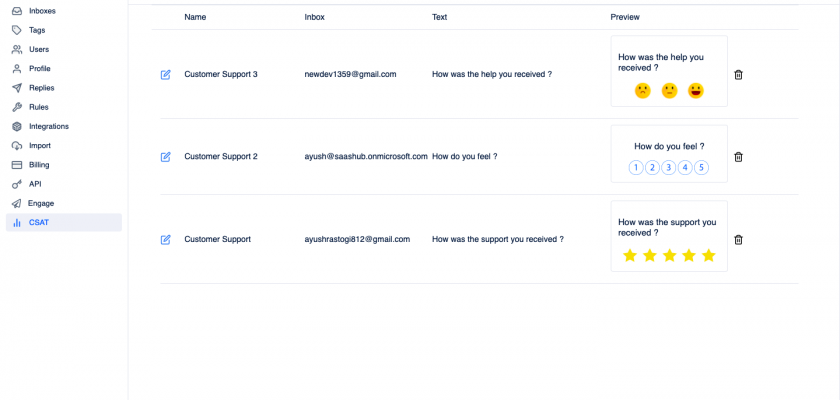Open editor for ayushrastogi812 Customer Support row
The width and height of the screenshot is (840, 400).
click(x=166, y=240)
